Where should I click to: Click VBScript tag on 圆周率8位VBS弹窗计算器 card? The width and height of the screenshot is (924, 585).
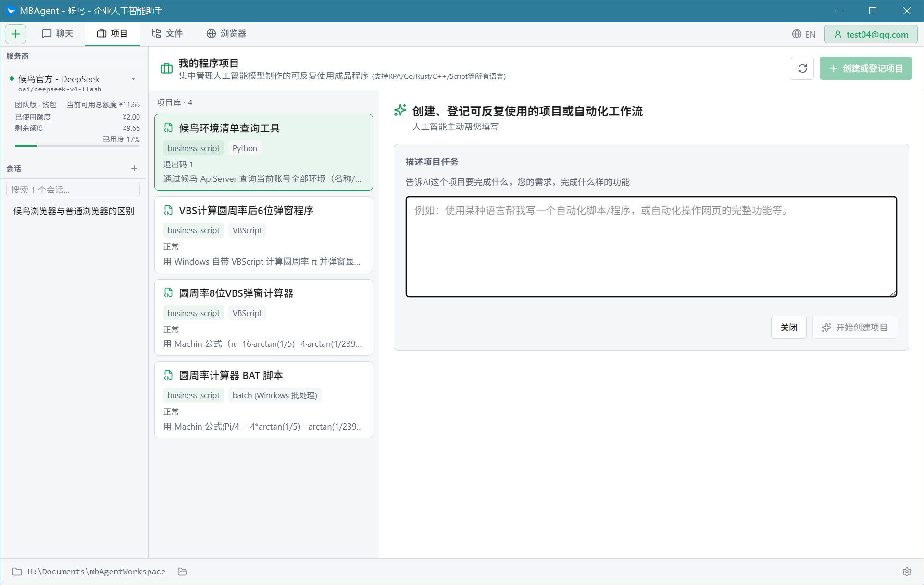coord(247,313)
